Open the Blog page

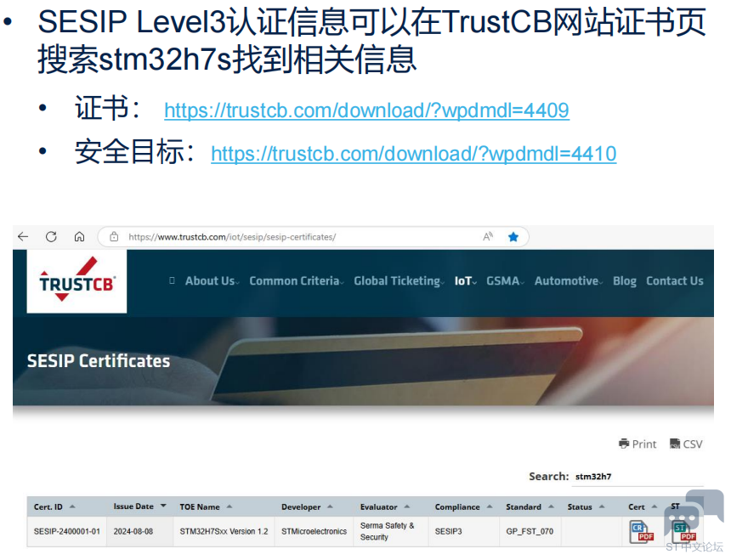(x=624, y=281)
